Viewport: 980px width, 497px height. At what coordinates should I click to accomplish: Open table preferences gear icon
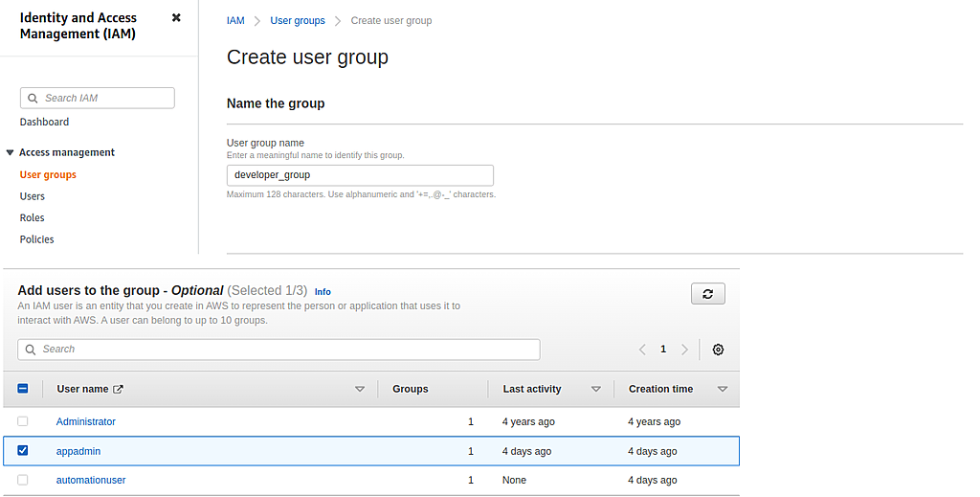pyautogui.click(x=718, y=350)
